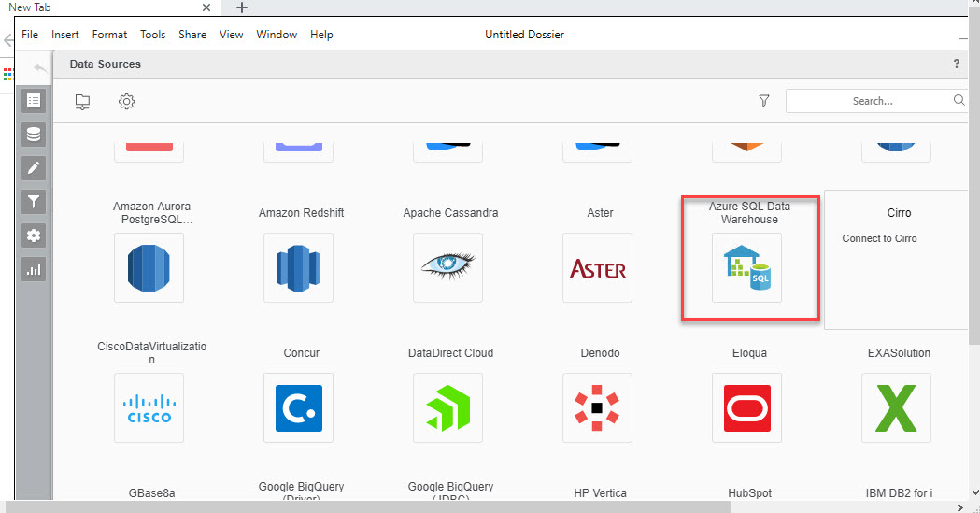Click the GBase8a label
The image size is (980, 513).
click(x=152, y=493)
